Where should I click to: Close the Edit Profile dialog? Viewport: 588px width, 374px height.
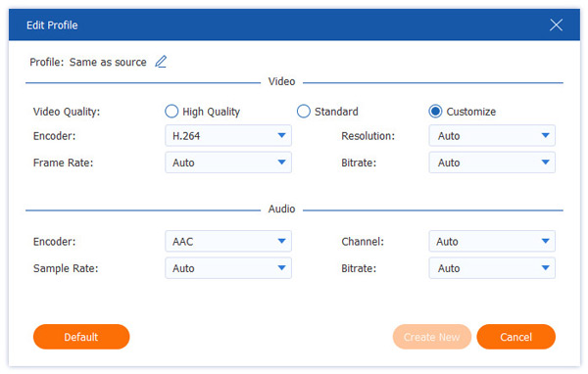pyautogui.click(x=556, y=25)
